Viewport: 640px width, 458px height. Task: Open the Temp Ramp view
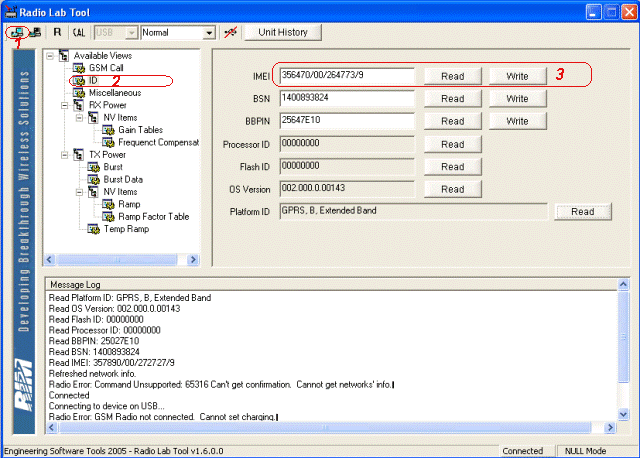(x=126, y=229)
